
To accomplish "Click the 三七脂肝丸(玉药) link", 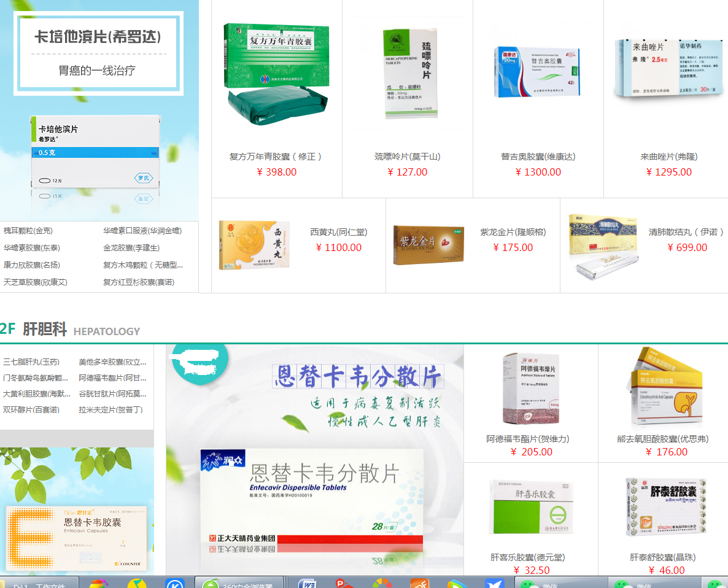I will pyautogui.click(x=31, y=362).
